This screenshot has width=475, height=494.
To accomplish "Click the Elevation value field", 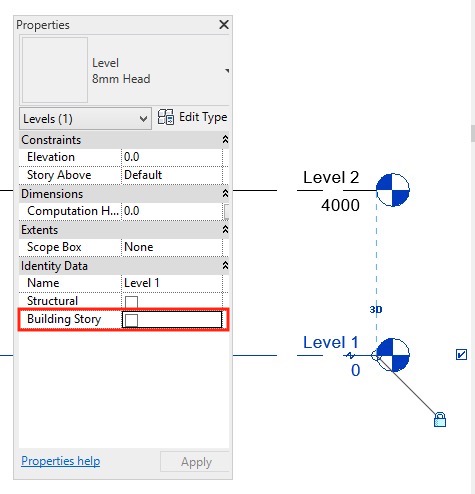I will (x=172, y=157).
